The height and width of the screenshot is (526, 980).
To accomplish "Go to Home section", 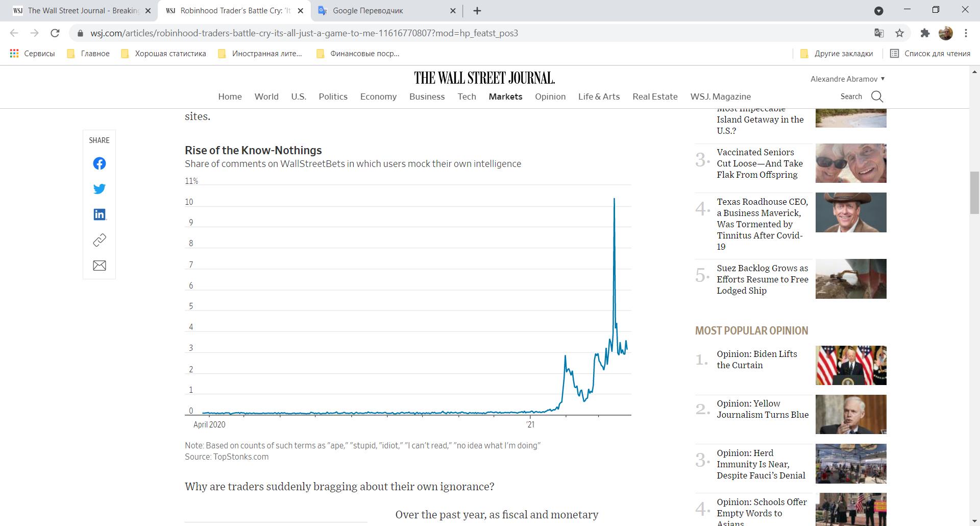I will (x=230, y=97).
